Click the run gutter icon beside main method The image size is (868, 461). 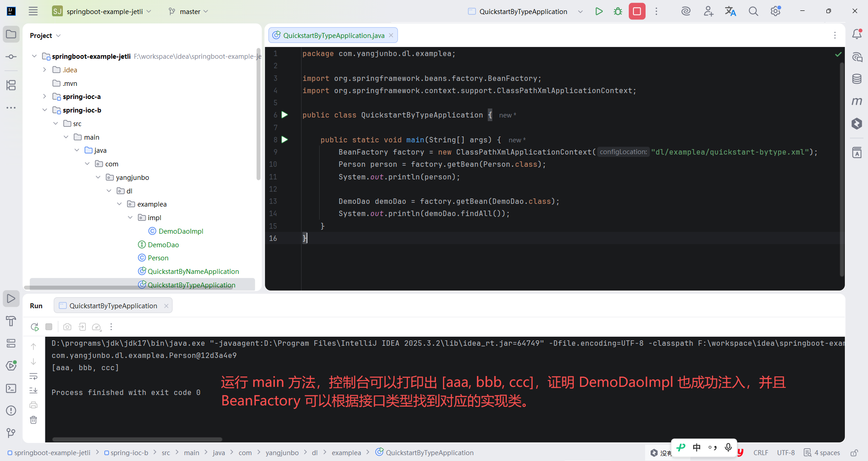tap(285, 140)
